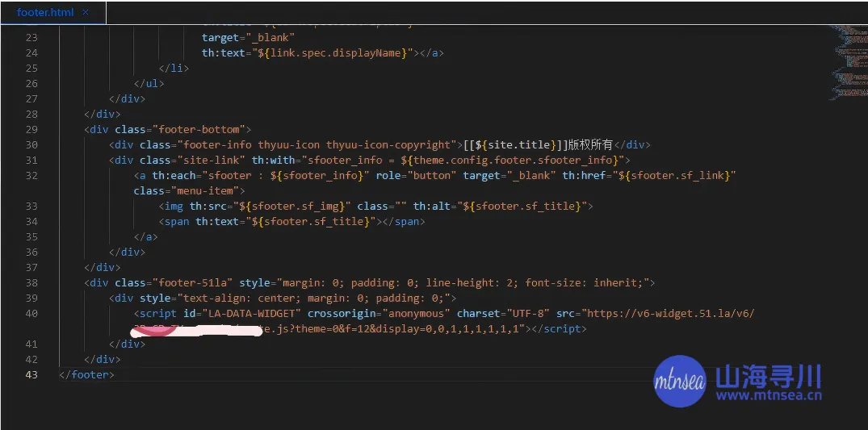Image resolution: width=868 pixels, height=430 pixels.
Task: Click the ${theme.config.footer.sfooter_info} expression
Action: click(509, 161)
